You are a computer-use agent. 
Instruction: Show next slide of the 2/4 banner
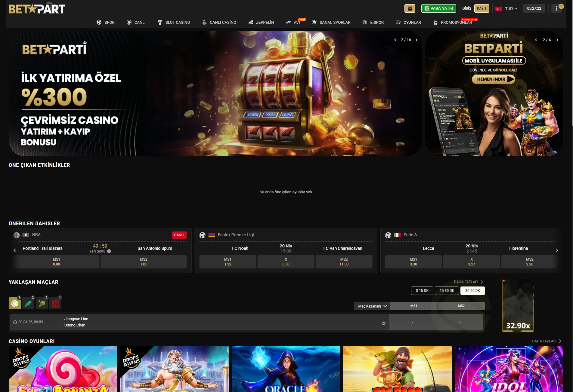coord(557,40)
